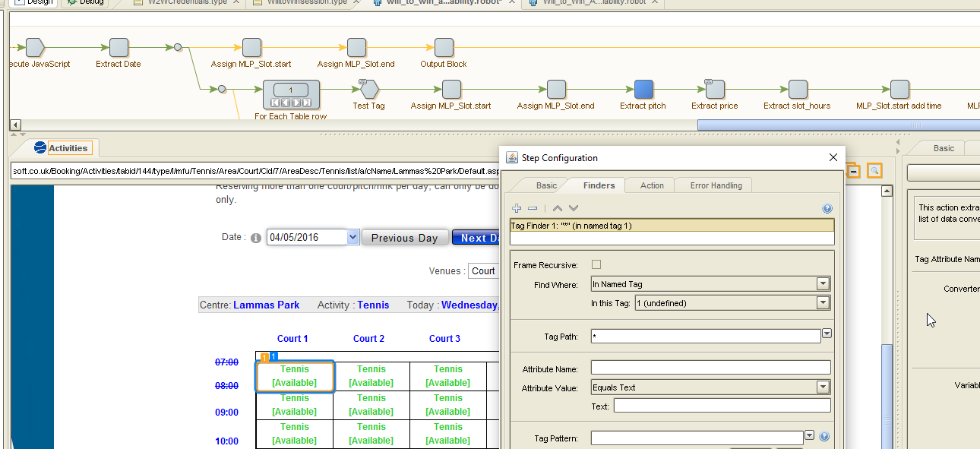Open the Error Handling tab
The image size is (980, 449).
(x=714, y=185)
